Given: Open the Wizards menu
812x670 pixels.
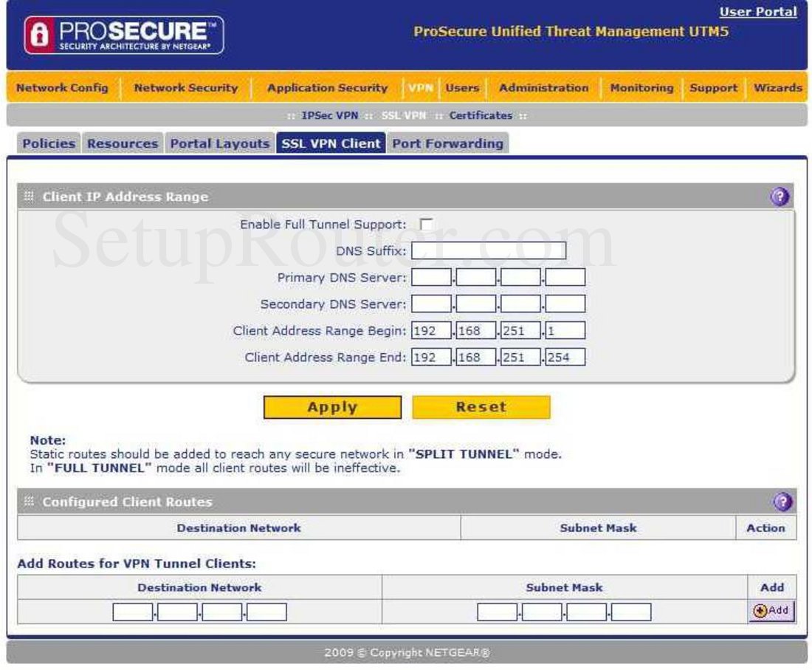Looking at the screenshot, I should tap(778, 88).
